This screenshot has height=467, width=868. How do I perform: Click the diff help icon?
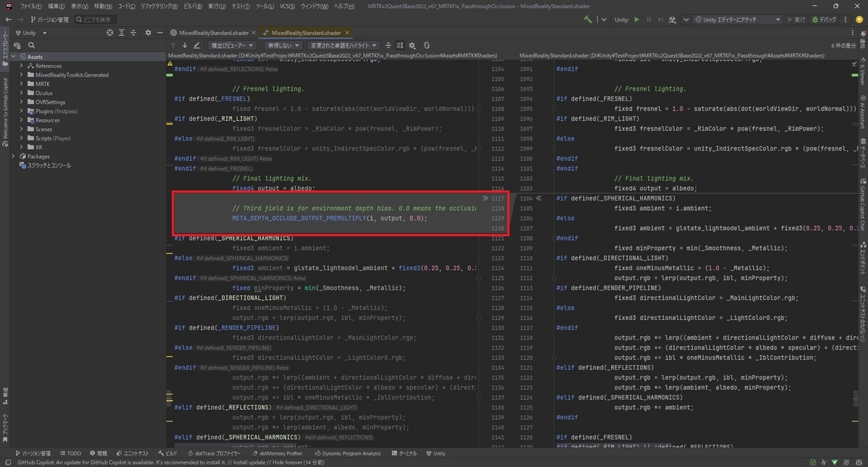(425, 45)
